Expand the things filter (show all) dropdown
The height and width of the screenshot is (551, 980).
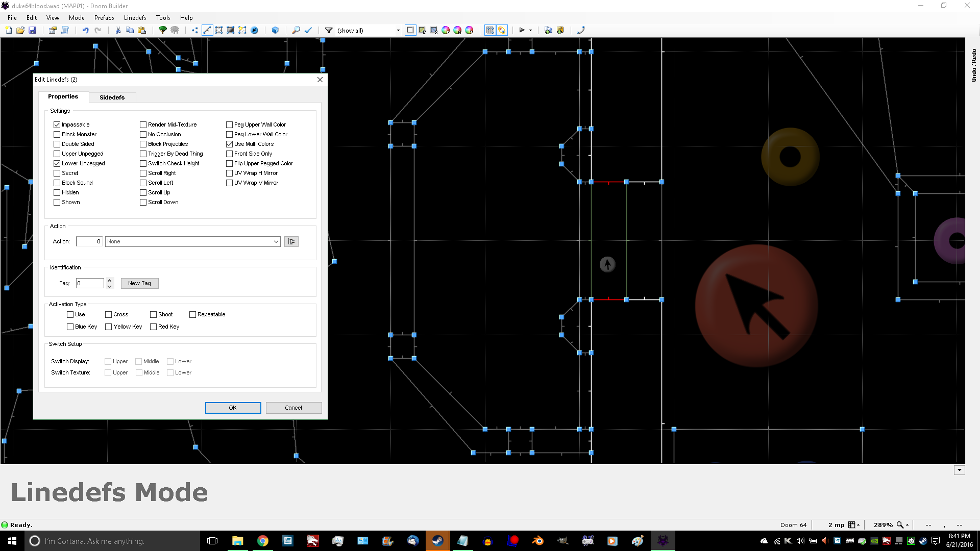398,31
